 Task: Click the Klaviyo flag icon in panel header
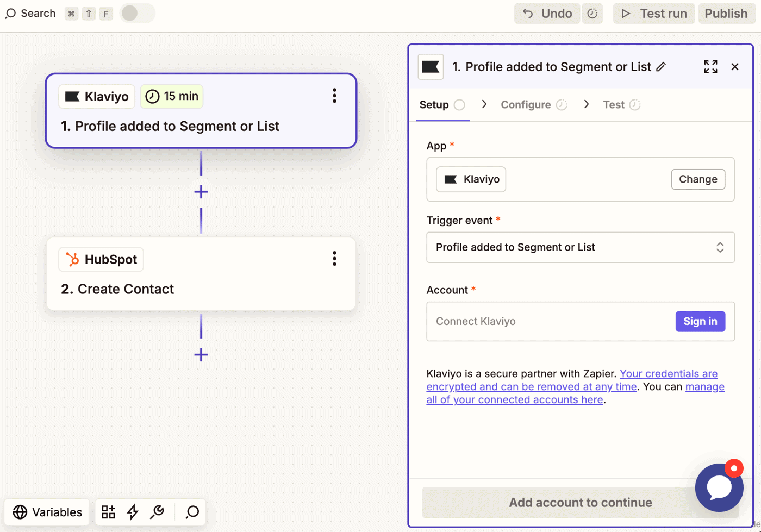pos(431,67)
